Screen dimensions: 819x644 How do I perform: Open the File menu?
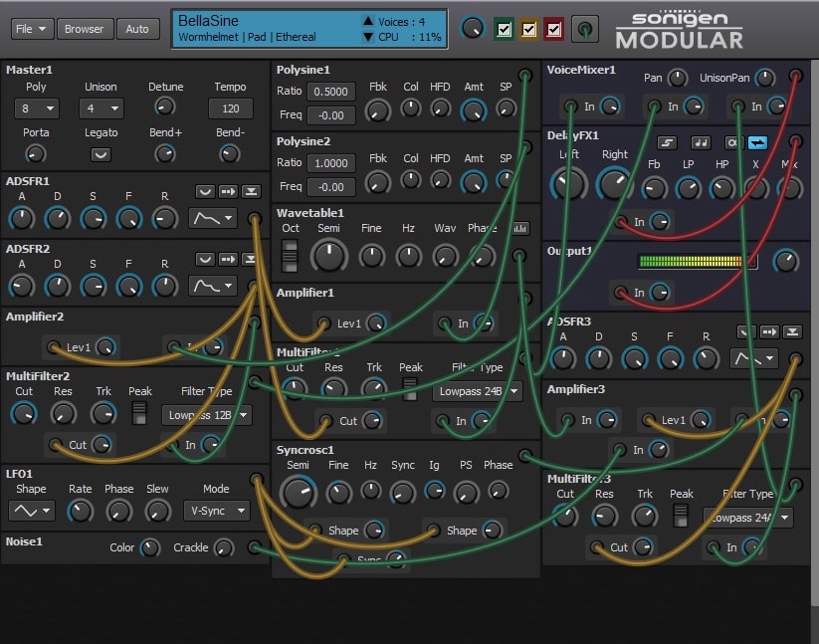(31, 29)
